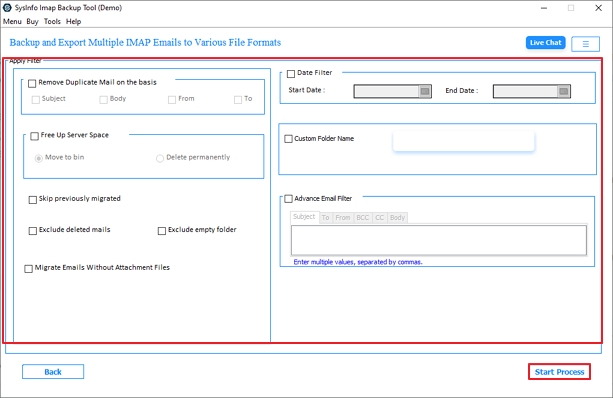The width and height of the screenshot is (613, 398).
Task: Tick the From duplicate checkbox
Action: coord(172,100)
